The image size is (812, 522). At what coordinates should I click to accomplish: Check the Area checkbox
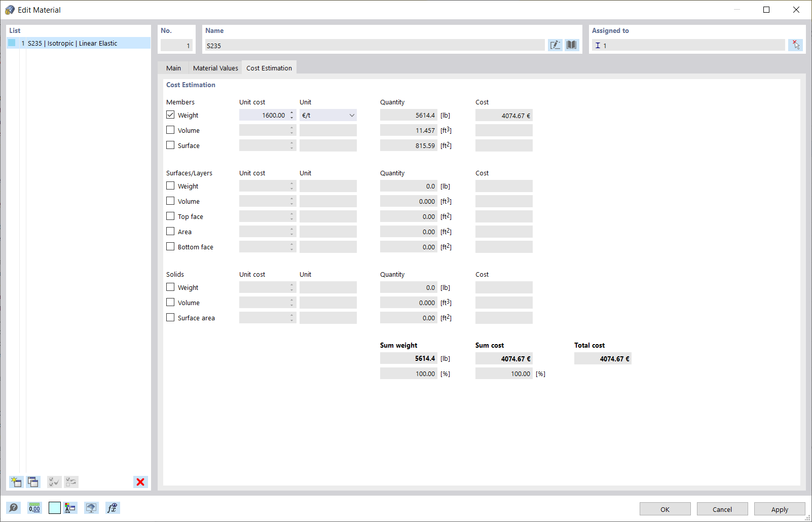point(170,232)
